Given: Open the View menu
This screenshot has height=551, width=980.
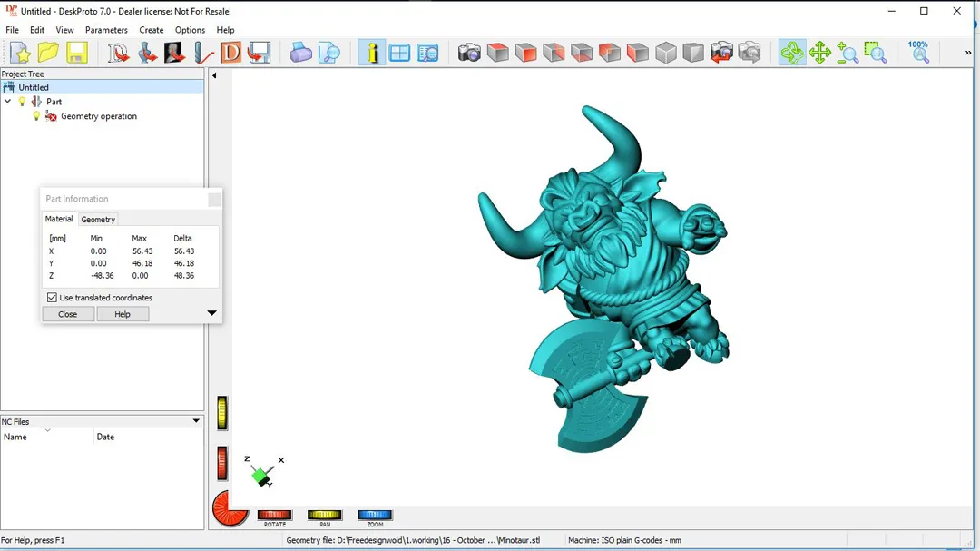Looking at the screenshot, I should 64,30.
